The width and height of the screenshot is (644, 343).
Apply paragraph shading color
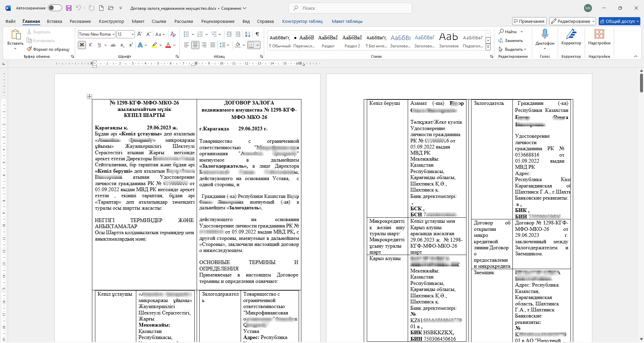click(x=238, y=45)
